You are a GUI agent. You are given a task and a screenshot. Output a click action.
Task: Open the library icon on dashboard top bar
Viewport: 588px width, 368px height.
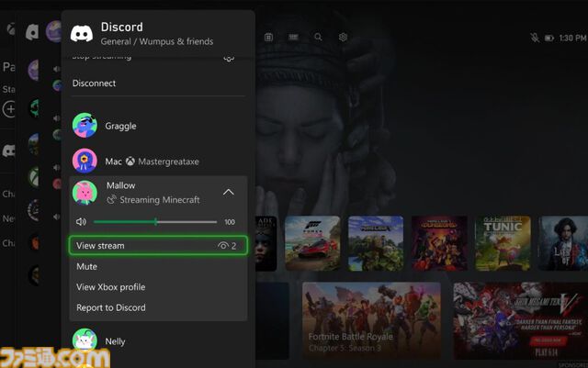tap(293, 37)
